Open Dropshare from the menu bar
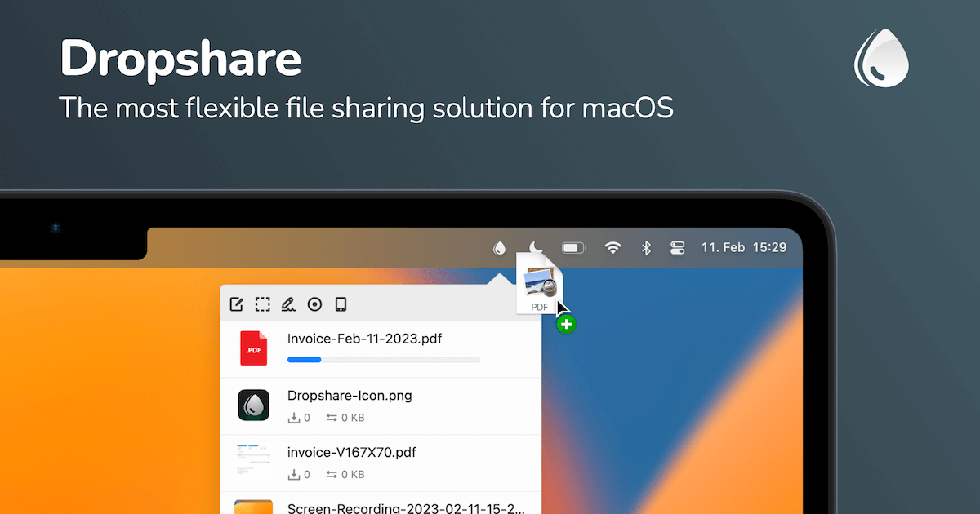This screenshot has width=980, height=514. pyautogui.click(x=500, y=247)
